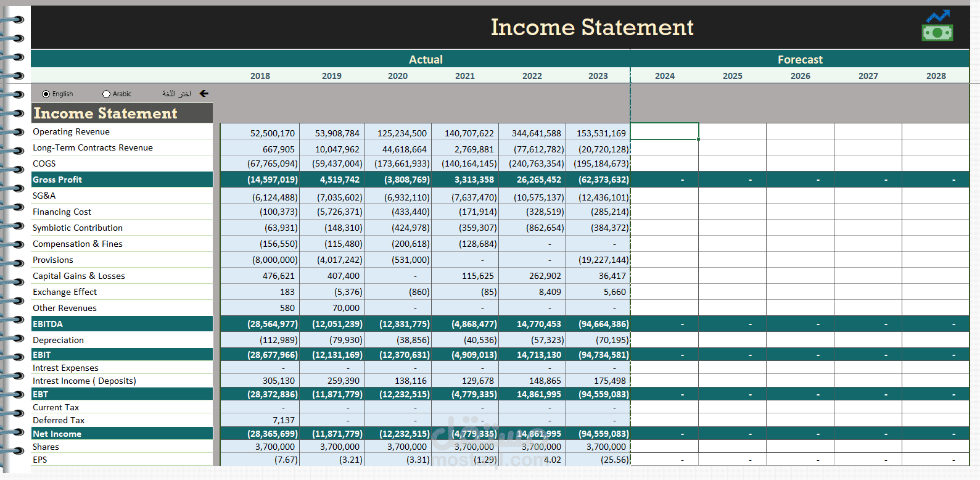Click the Shares row label
980x480 pixels.
click(46, 447)
